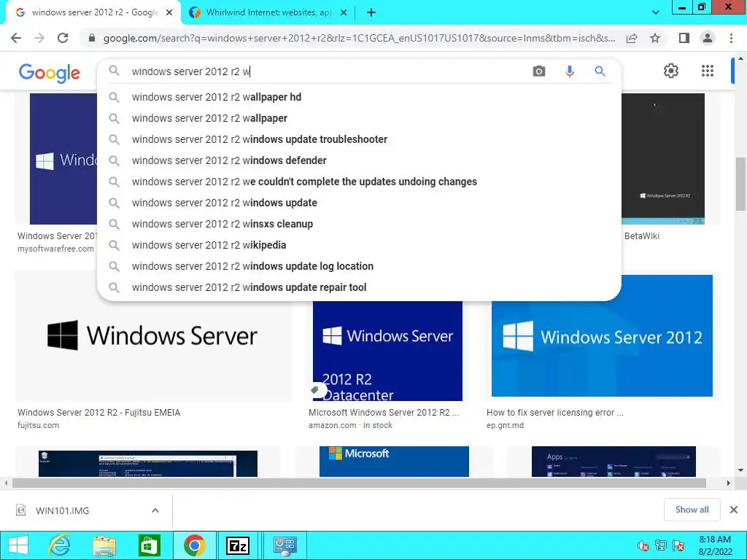Viewport: 747px width, 560px height.
Task: Open File Explorer from taskbar
Action: (x=104, y=545)
